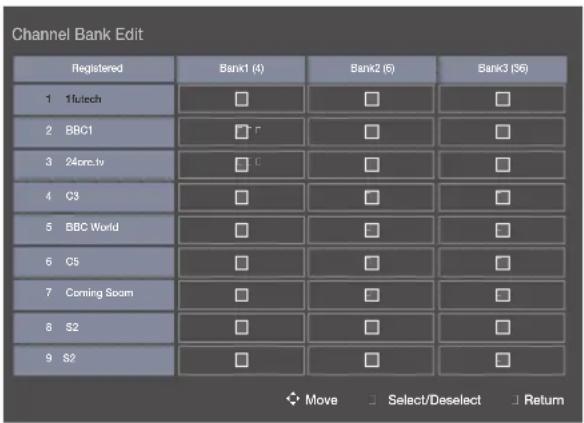Select the registered channel C3
The width and height of the screenshot is (584, 423).
pos(94,197)
